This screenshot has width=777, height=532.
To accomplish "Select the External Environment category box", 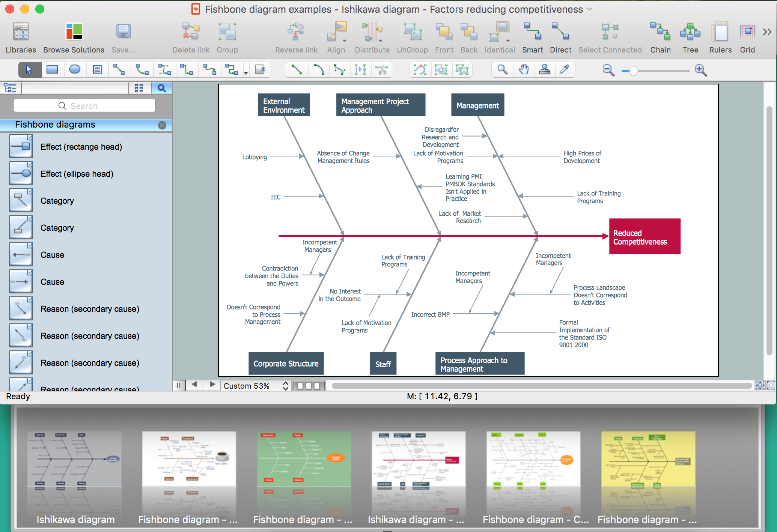I will 284,105.
